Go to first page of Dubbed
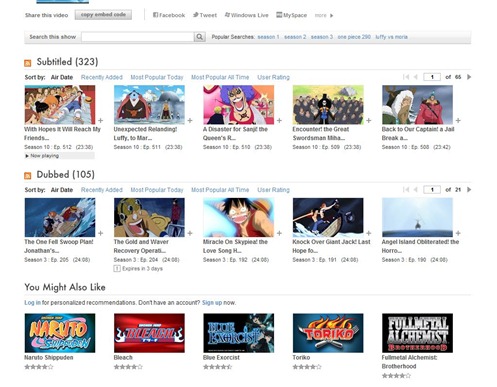This screenshot has height=387, width=497. [x=406, y=190]
